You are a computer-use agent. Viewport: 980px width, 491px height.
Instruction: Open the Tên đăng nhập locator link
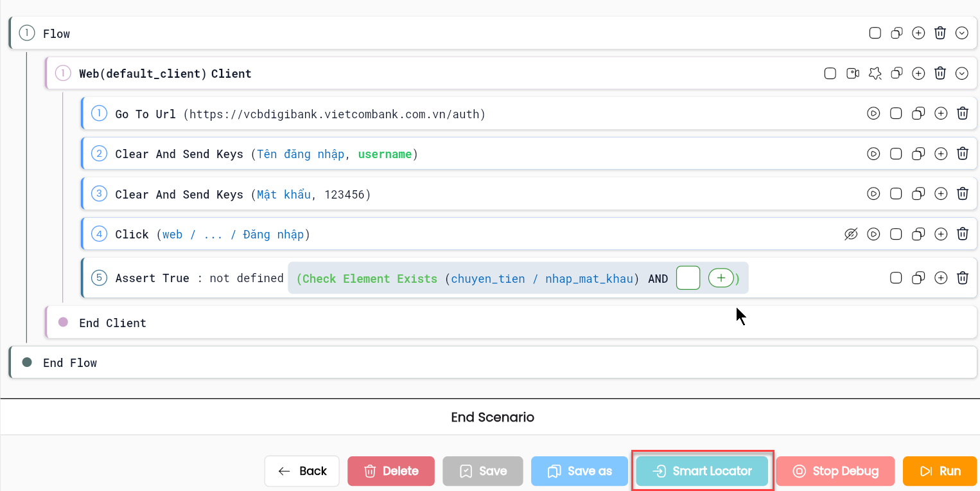pyautogui.click(x=301, y=154)
